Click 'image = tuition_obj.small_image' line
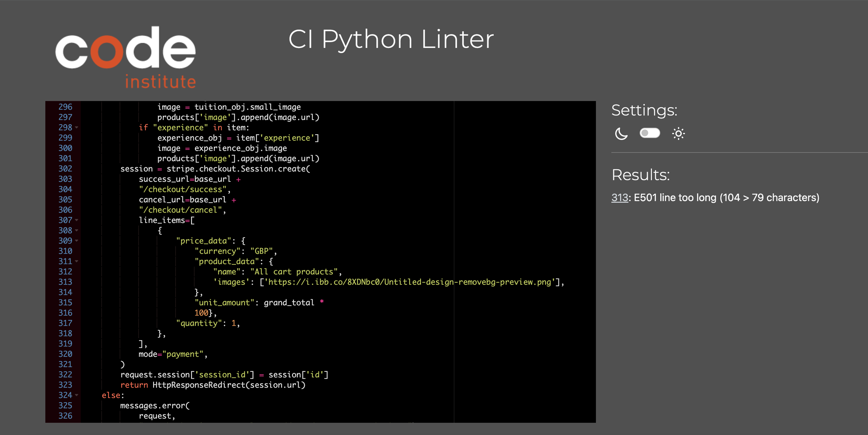 coord(229,107)
